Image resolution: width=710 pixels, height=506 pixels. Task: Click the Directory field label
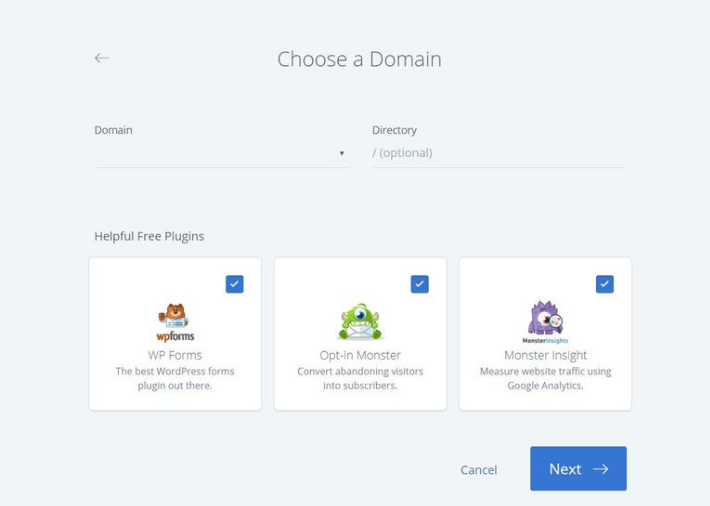(x=394, y=130)
